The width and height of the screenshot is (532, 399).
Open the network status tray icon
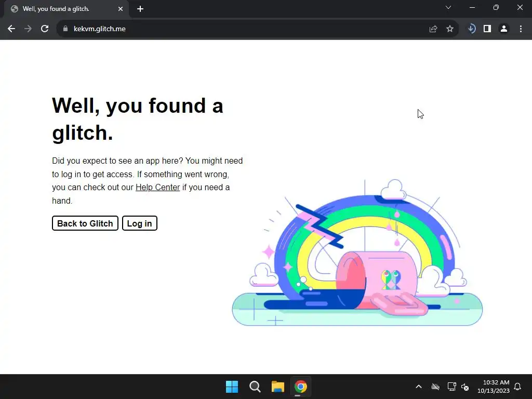point(451,387)
